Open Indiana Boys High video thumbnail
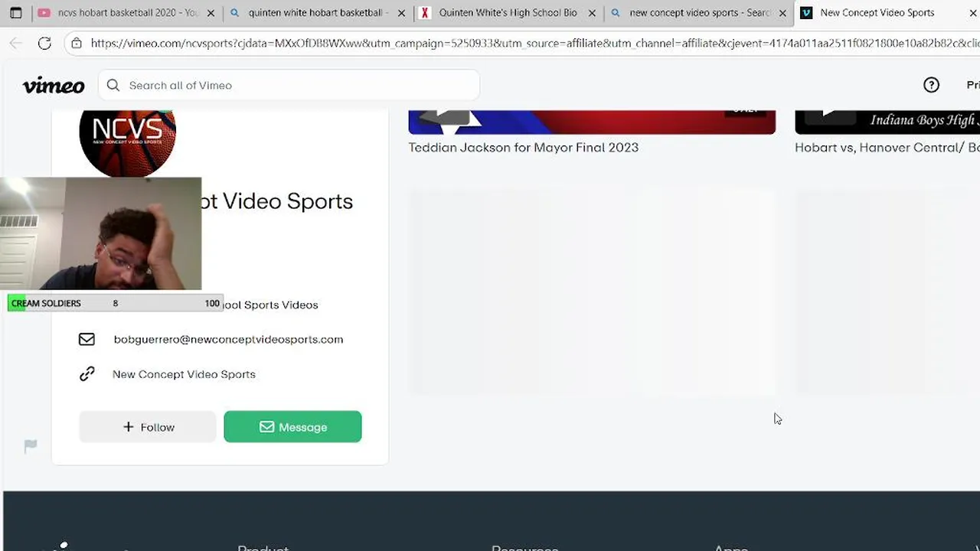Image resolution: width=980 pixels, height=551 pixels. (887, 122)
